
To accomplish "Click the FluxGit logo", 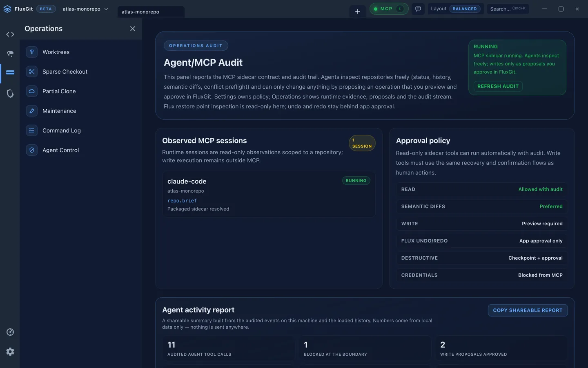I will click(x=7, y=9).
